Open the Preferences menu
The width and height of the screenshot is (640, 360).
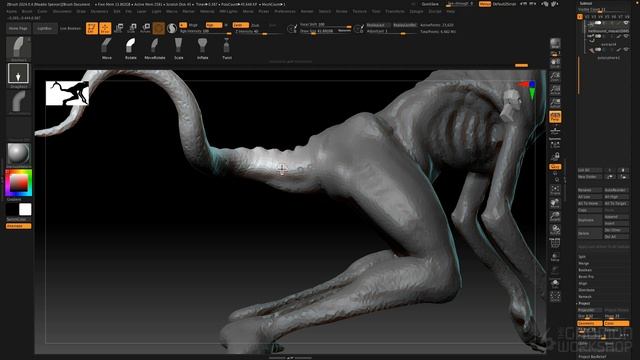click(x=284, y=11)
